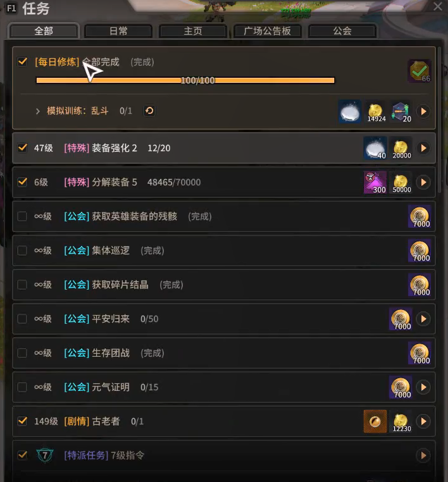
Task: Open the arrow for 7级指令 special mission
Action: 423,455
